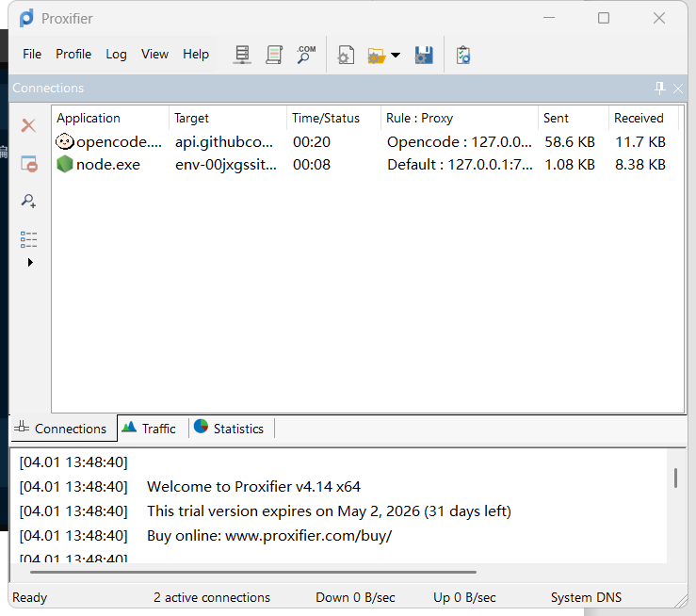Click the clipboard checker toolbar icon
This screenshot has width=696, height=616.
tap(463, 55)
